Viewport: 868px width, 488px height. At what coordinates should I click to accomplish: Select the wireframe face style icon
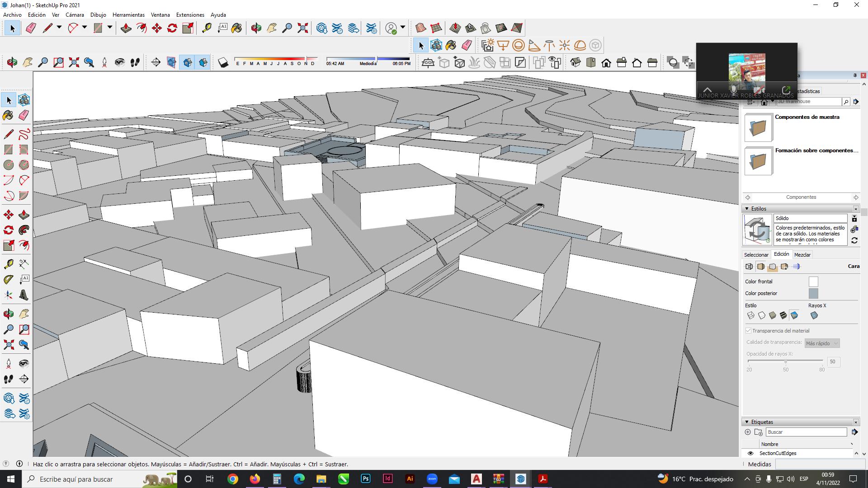(750, 315)
